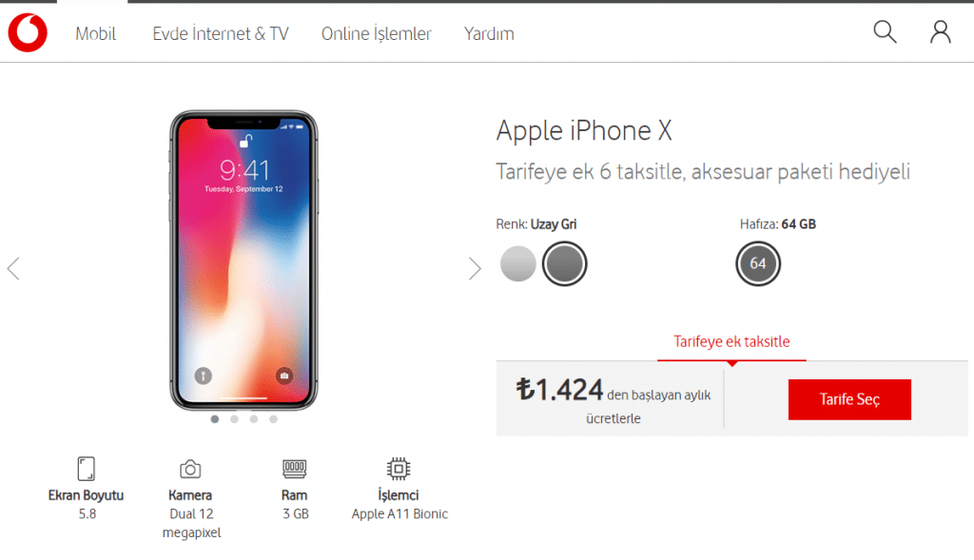974x560 pixels.
Task: Advance to next product image chevron
Action: [x=475, y=269]
